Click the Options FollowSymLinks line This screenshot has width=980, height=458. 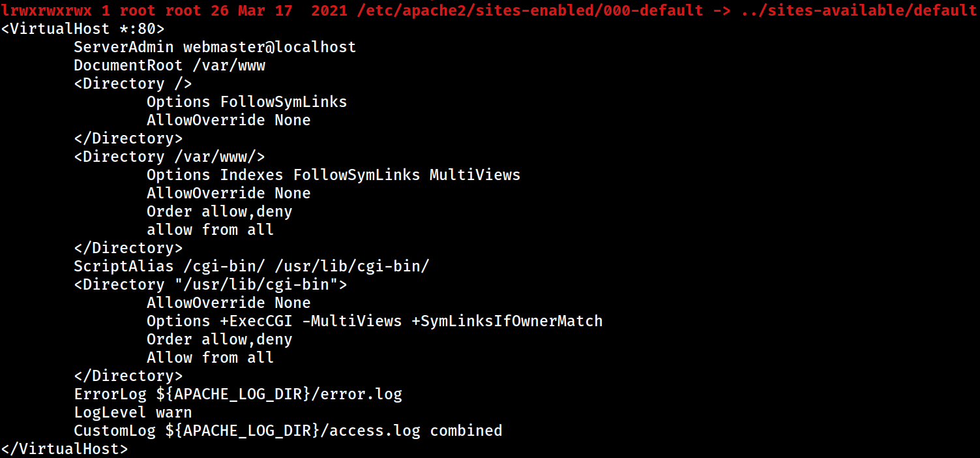click(x=247, y=102)
